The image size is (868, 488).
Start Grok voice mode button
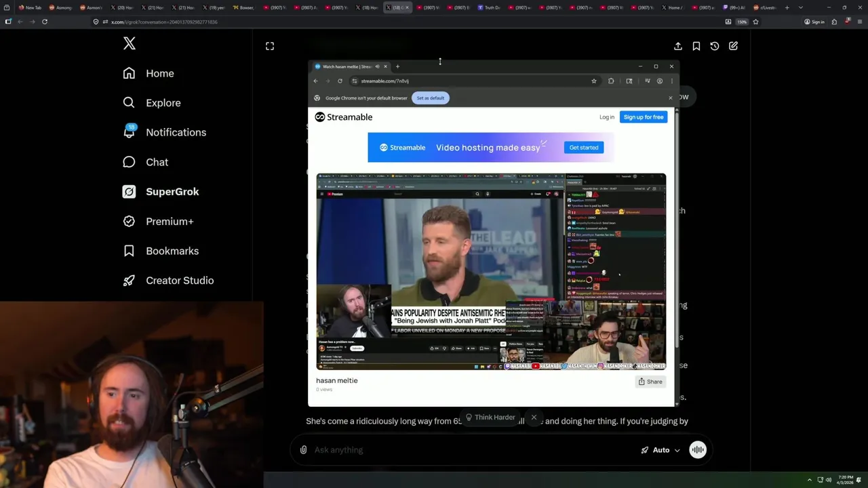[x=698, y=450]
